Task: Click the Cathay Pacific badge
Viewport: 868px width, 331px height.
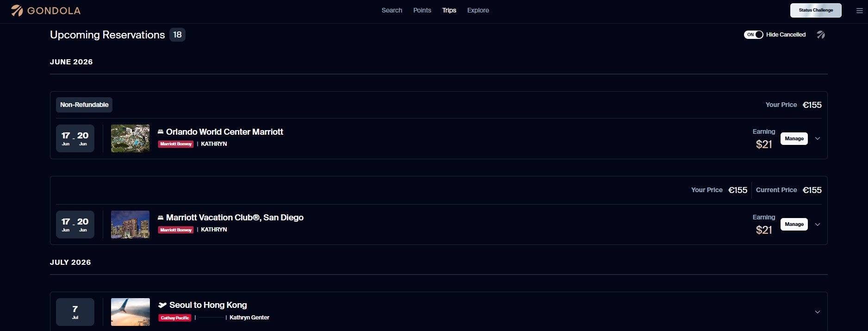Action: [175, 318]
